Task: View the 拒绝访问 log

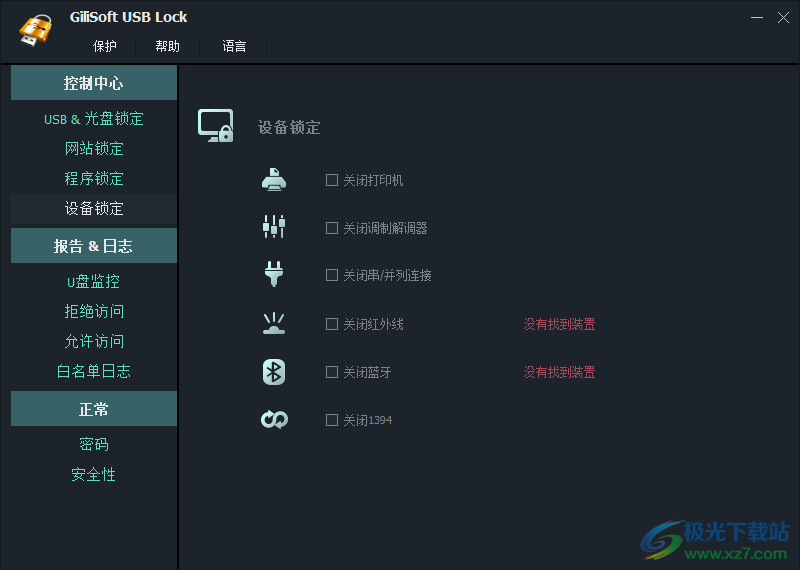Action: (x=94, y=311)
